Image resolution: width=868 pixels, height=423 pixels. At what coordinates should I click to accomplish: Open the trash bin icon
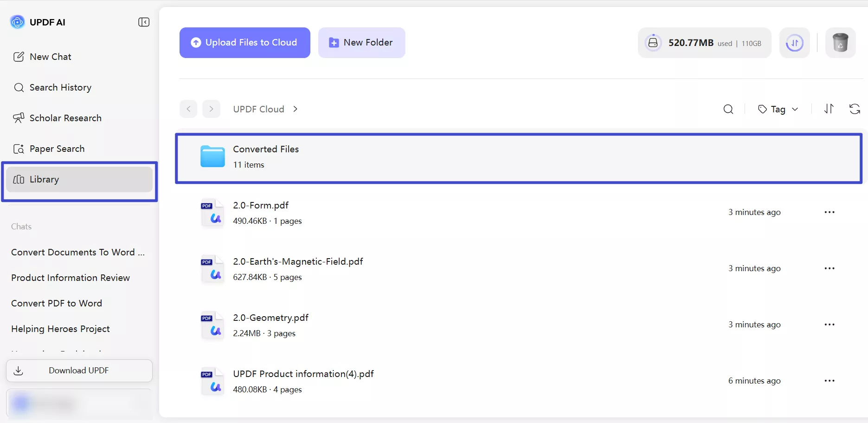841,43
